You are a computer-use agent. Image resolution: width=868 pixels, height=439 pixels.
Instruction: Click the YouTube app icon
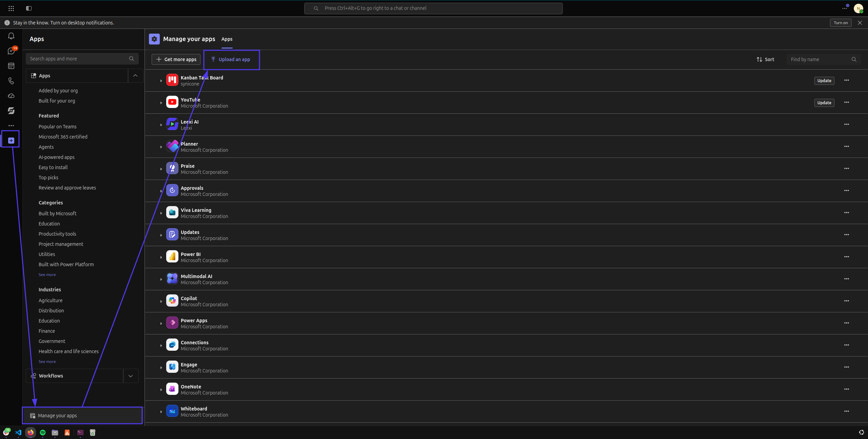click(172, 102)
